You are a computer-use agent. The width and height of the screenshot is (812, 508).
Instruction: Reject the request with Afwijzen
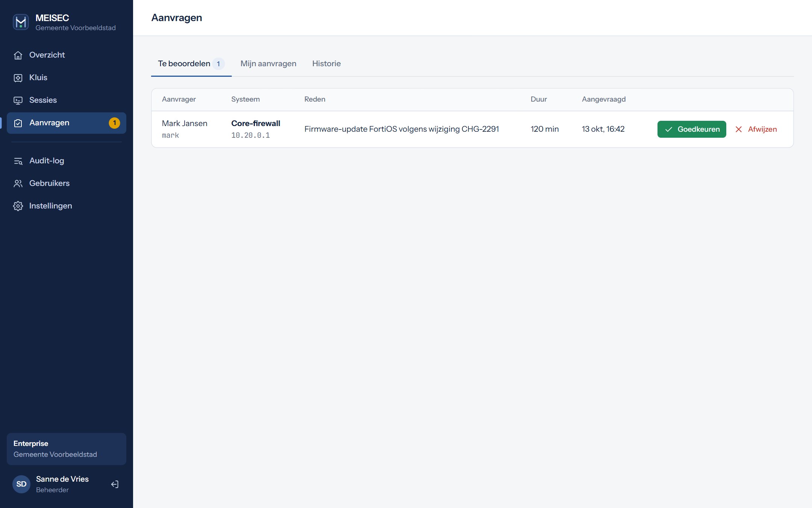point(756,129)
